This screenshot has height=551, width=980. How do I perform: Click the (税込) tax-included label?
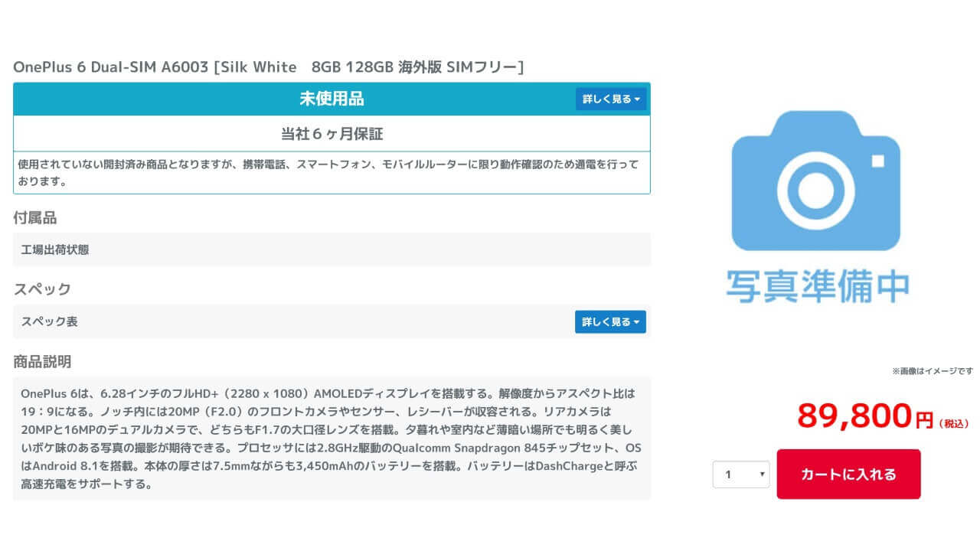[x=954, y=423]
